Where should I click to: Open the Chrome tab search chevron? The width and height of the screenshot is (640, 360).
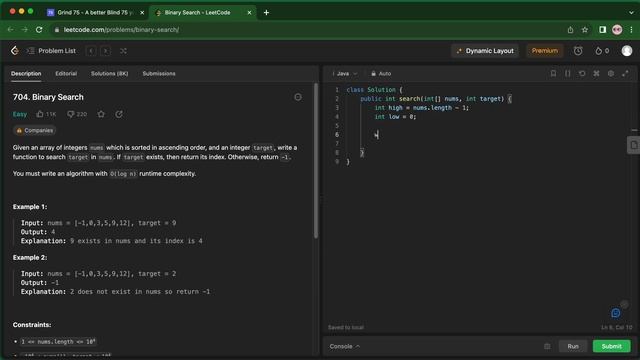pyautogui.click(x=631, y=13)
